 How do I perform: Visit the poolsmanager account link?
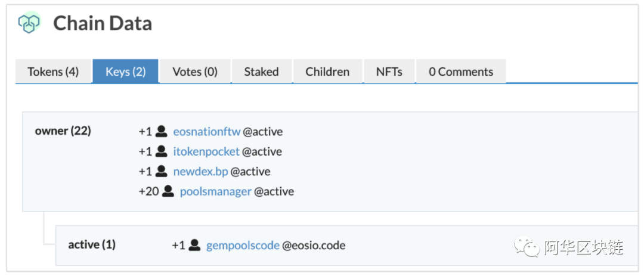click(216, 191)
